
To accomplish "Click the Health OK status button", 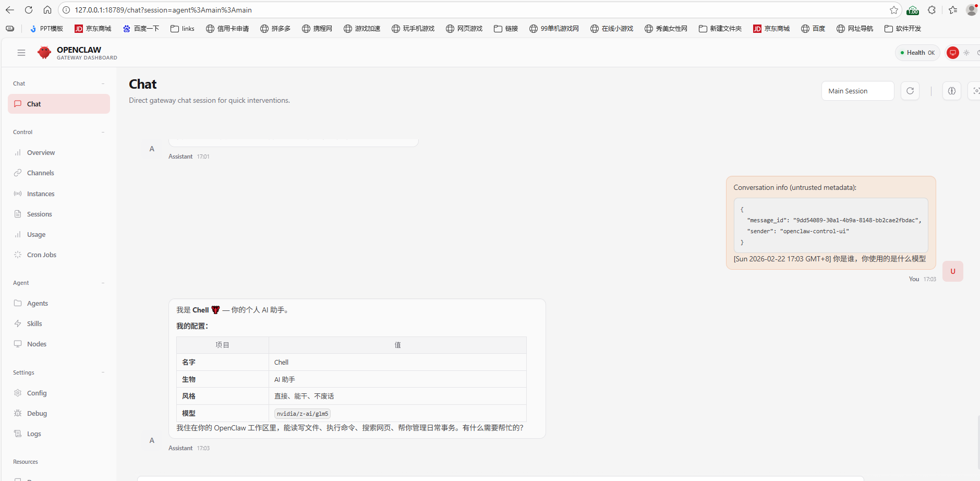I will (917, 52).
